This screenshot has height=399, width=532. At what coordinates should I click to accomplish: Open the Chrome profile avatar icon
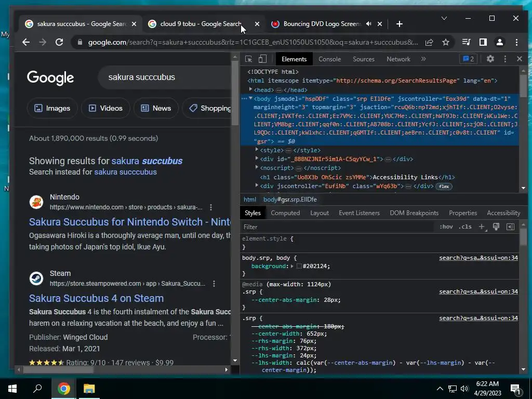point(499,42)
